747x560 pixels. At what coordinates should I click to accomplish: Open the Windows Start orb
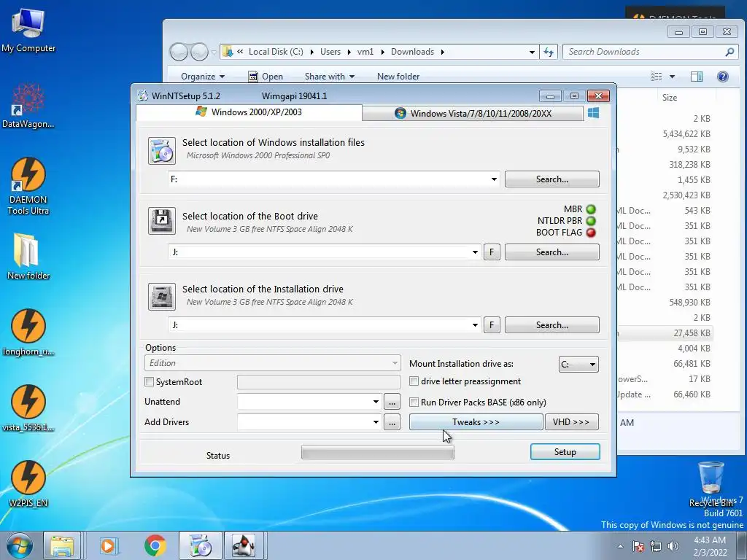pyautogui.click(x=19, y=545)
